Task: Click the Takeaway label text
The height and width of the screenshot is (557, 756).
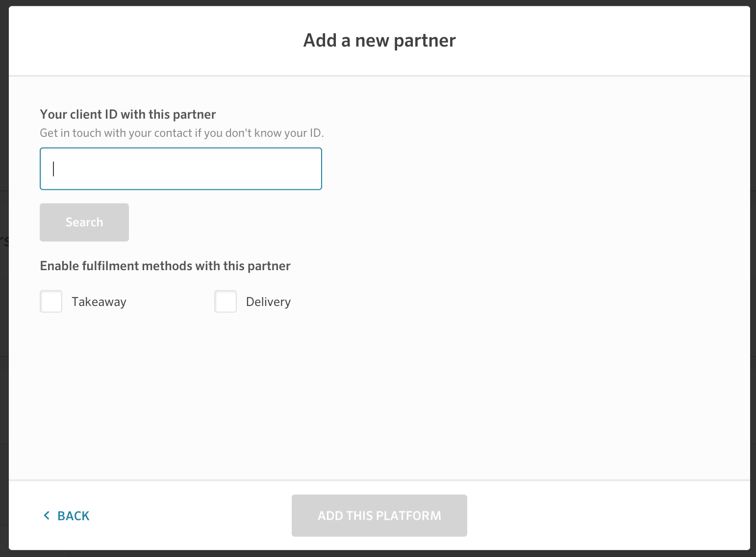Action: (99, 302)
